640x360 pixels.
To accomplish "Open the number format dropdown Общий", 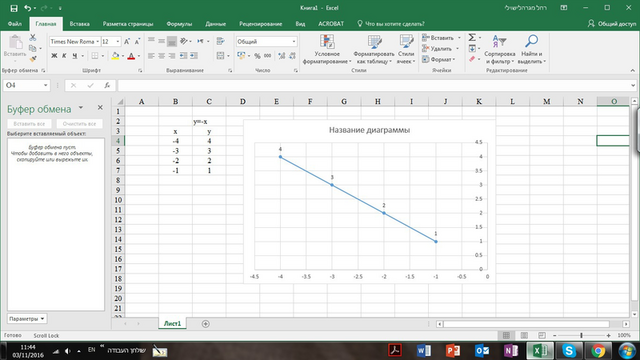I will click(293, 42).
